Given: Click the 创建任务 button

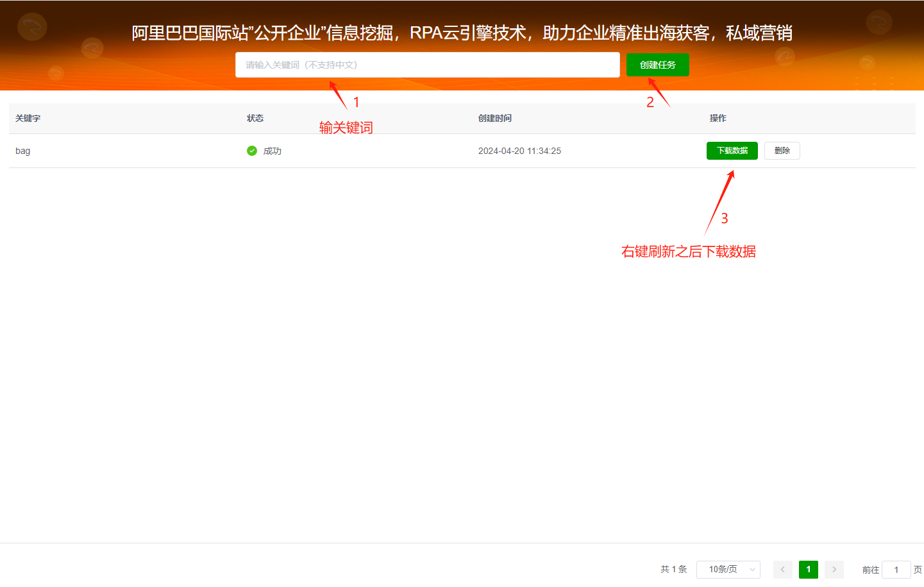Looking at the screenshot, I should [x=657, y=65].
